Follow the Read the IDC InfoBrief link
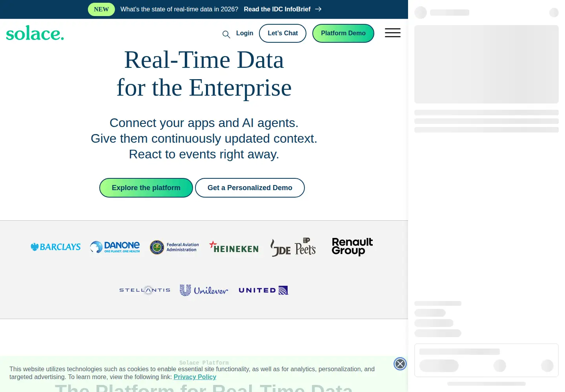The image size is (565, 392). point(277,9)
